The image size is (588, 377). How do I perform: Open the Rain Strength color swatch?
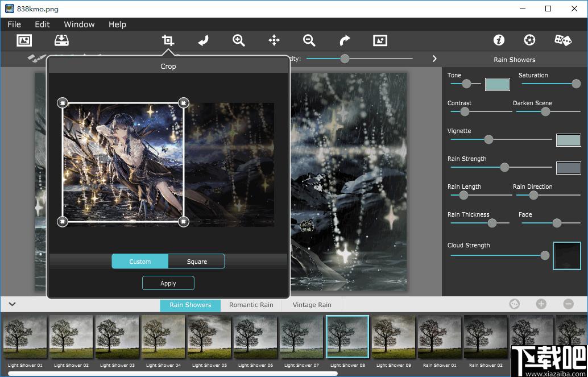click(569, 168)
